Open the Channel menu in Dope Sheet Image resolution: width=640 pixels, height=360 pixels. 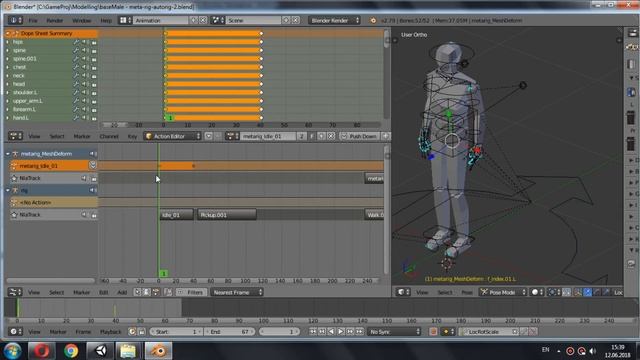tap(109, 136)
